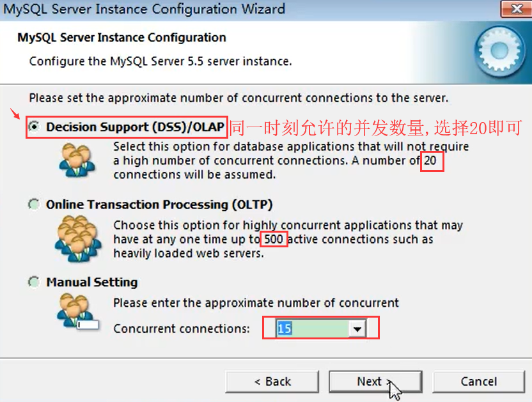The width and height of the screenshot is (532, 402).
Task: Choose Online Transaction Processing (OLTP) option
Action: point(34,205)
